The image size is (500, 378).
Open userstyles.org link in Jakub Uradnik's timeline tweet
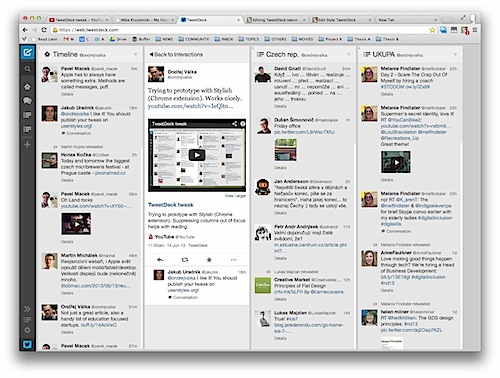(76, 126)
